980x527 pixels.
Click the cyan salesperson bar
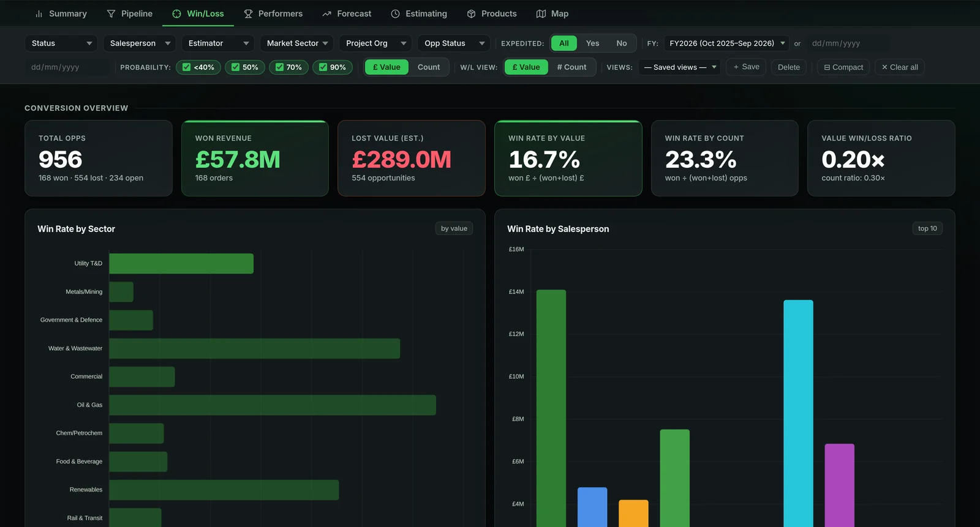(798, 413)
